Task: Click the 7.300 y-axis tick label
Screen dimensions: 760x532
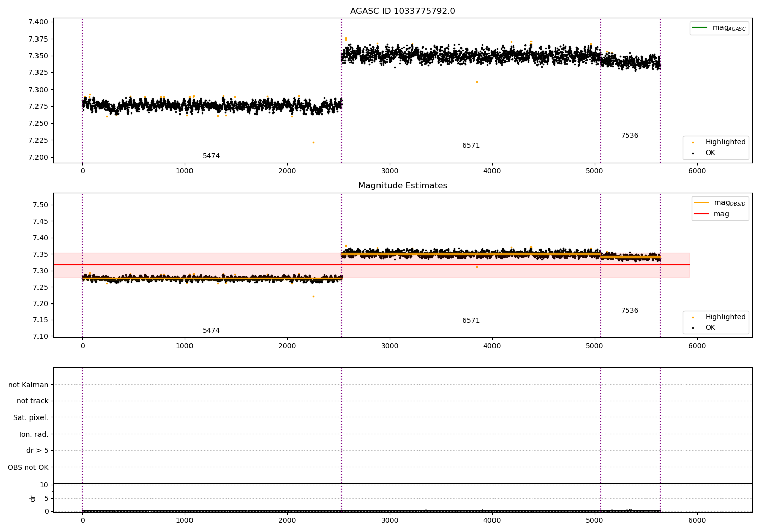Action: tap(39, 90)
